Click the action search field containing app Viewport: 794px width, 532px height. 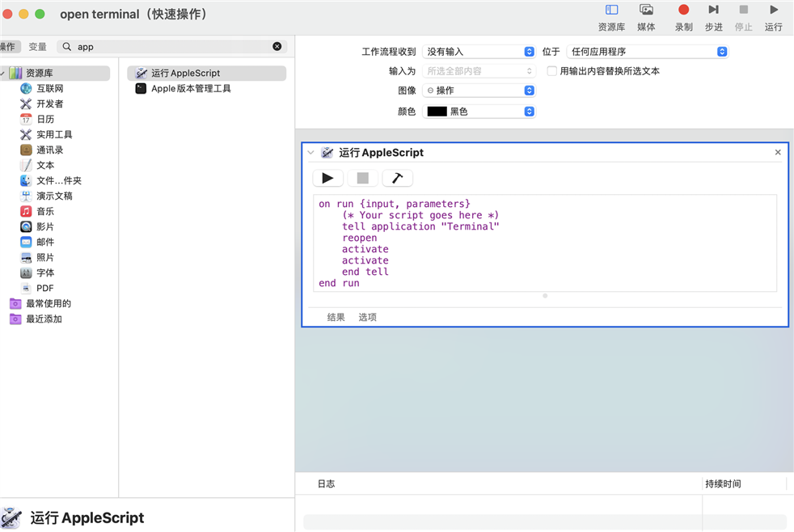coord(172,47)
